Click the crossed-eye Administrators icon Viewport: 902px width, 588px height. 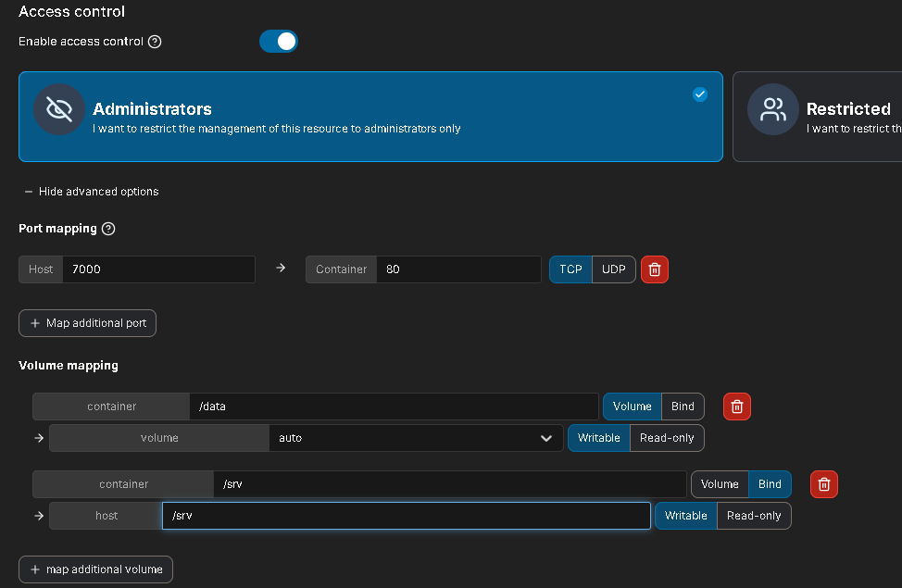point(59,109)
